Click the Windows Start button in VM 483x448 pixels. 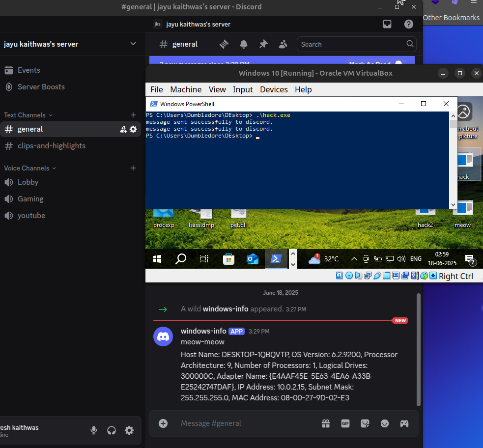(x=157, y=259)
